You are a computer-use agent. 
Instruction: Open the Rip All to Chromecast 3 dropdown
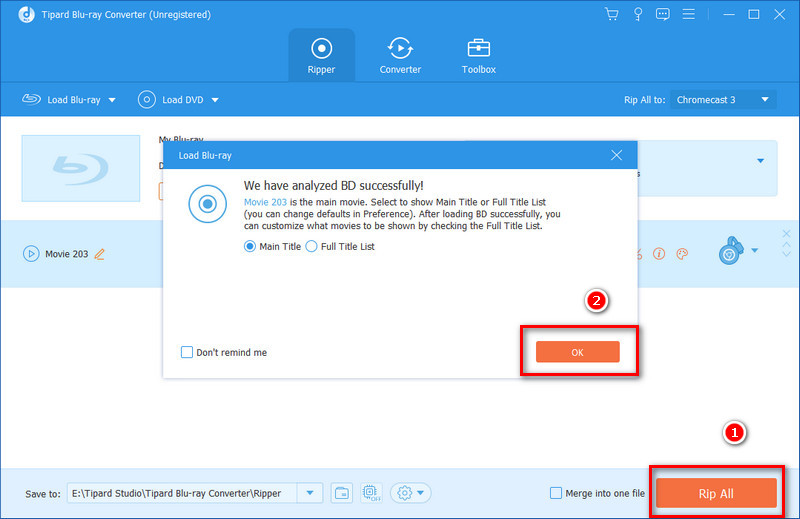point(723,100)
